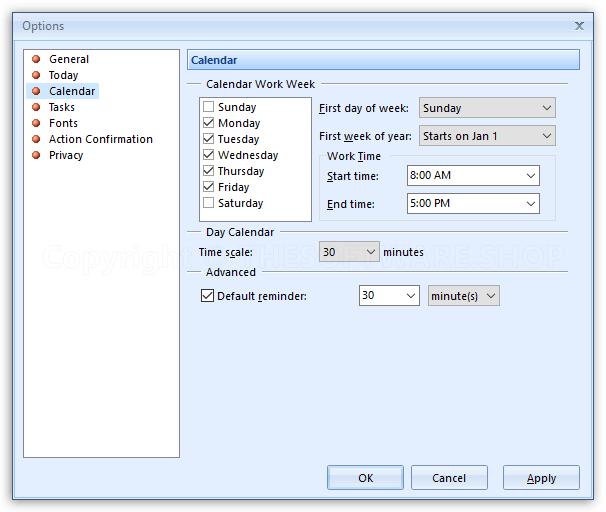Viewport: 606px width, 512px height.
Task: Show the Privacy options page
Action: point(66,155)
